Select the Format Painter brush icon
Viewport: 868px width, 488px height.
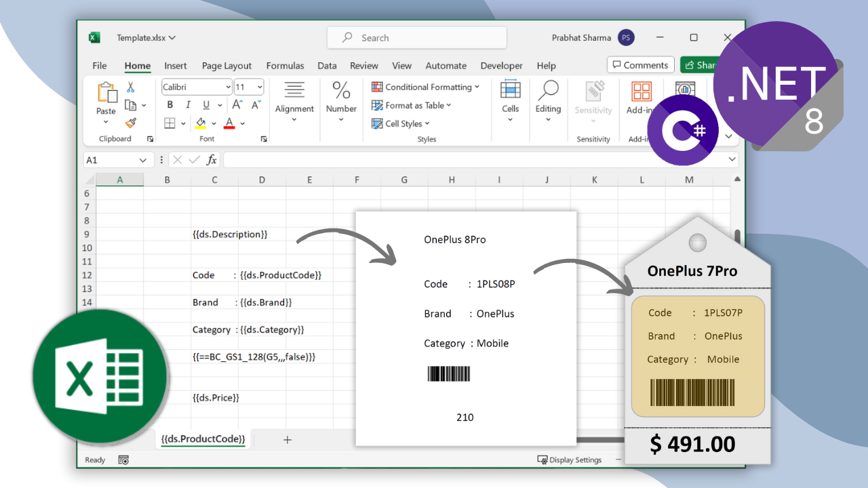pos(131,123)
